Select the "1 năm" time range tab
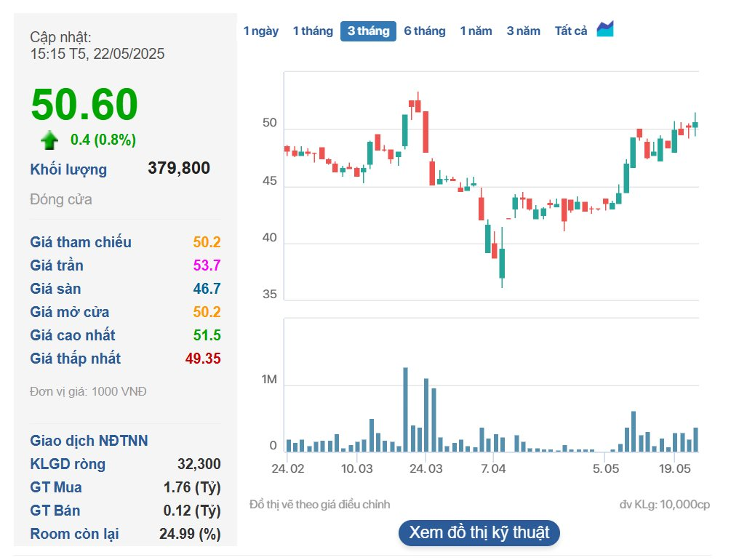The height and width of the screenshot is (560, 731). click(x=476, y=31)
